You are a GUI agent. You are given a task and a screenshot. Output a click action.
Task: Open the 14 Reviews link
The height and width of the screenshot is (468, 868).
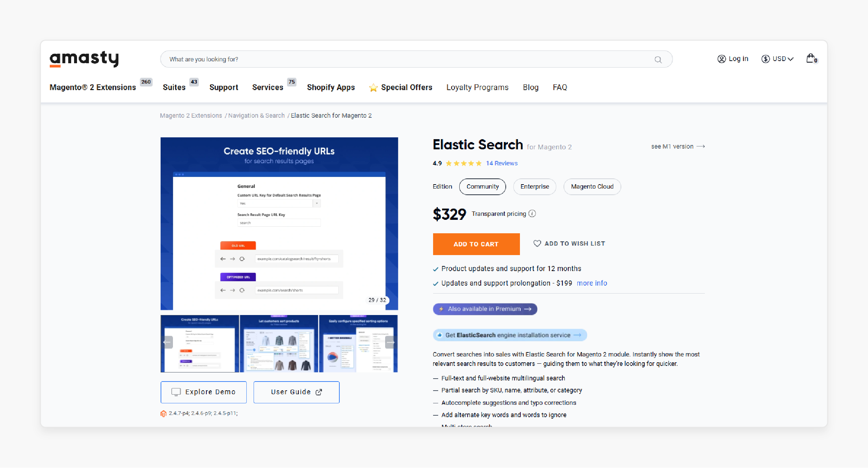pyautogui.click(x=502, y=163)
